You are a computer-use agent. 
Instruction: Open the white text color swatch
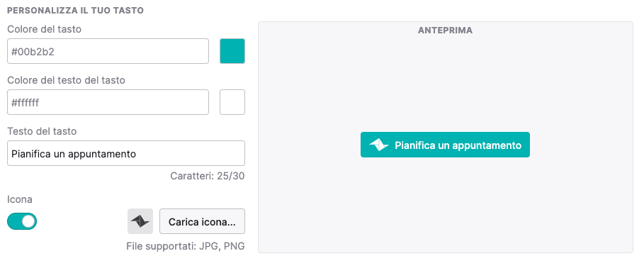(232, 102)
